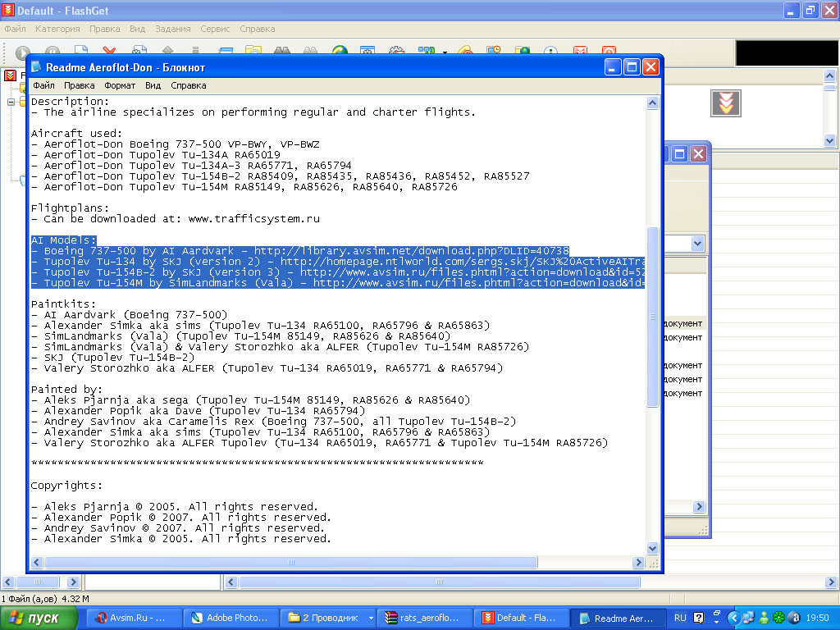The image size is (840, 630).
Task: Maximize the background dialog window
Action: click(679, 154)
